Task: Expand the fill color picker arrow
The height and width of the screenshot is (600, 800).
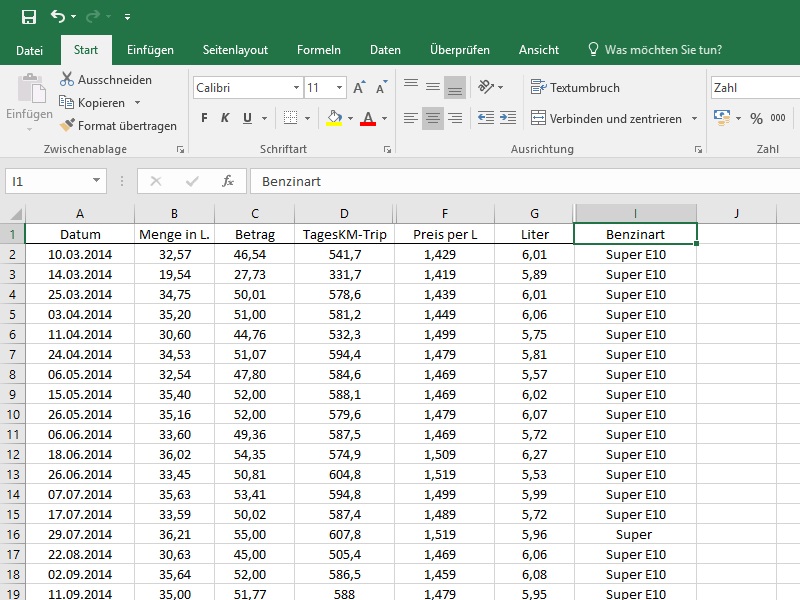Action: (350, 118)
